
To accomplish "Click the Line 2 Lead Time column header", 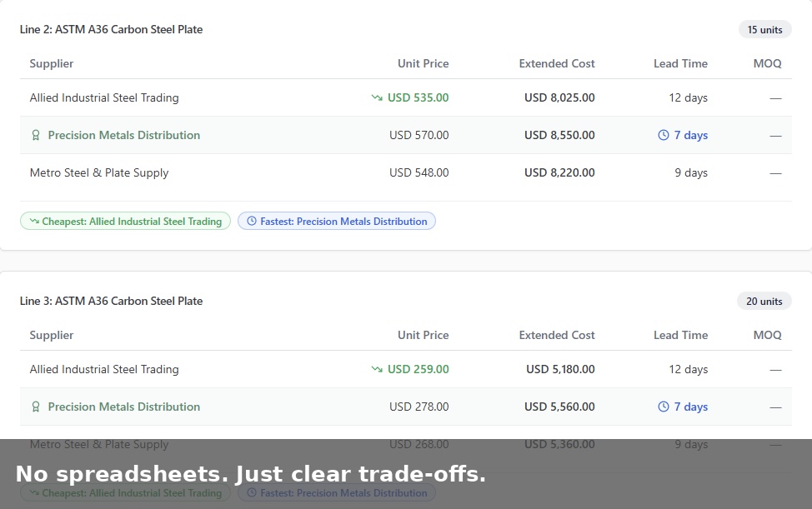I will click(x=680, y=63).
